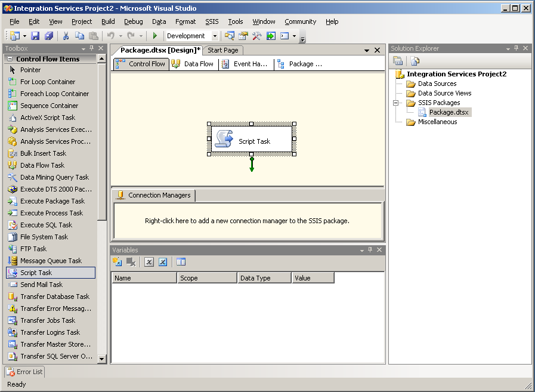
Task: Collapse the SSIS Packages tree node
Action: tap(396, 103)
